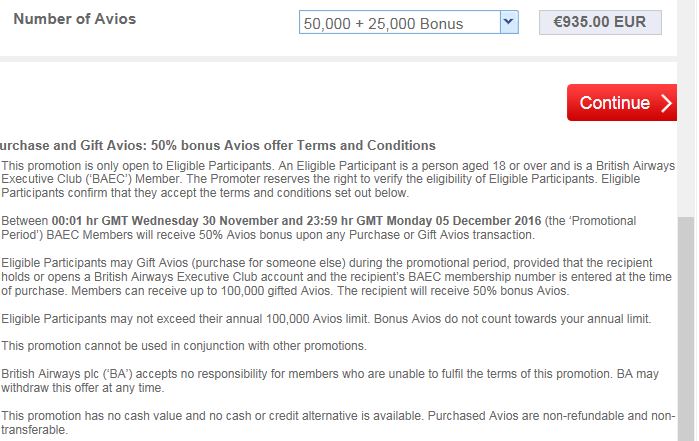Click the "Executive Club ('BAEC') Member" line

(321, 179)
